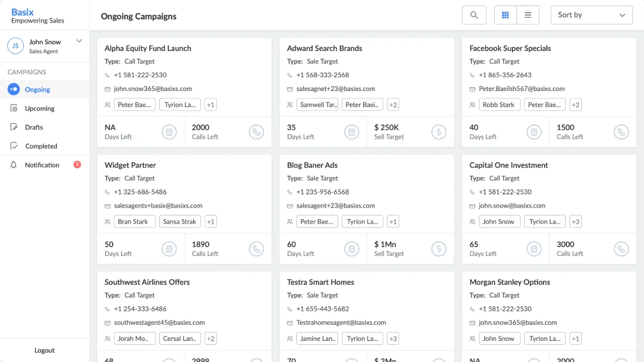Expand +2 members in Adward Search card
The width and height of the screenshot is (644, 362).
click(x=393, y=104)
